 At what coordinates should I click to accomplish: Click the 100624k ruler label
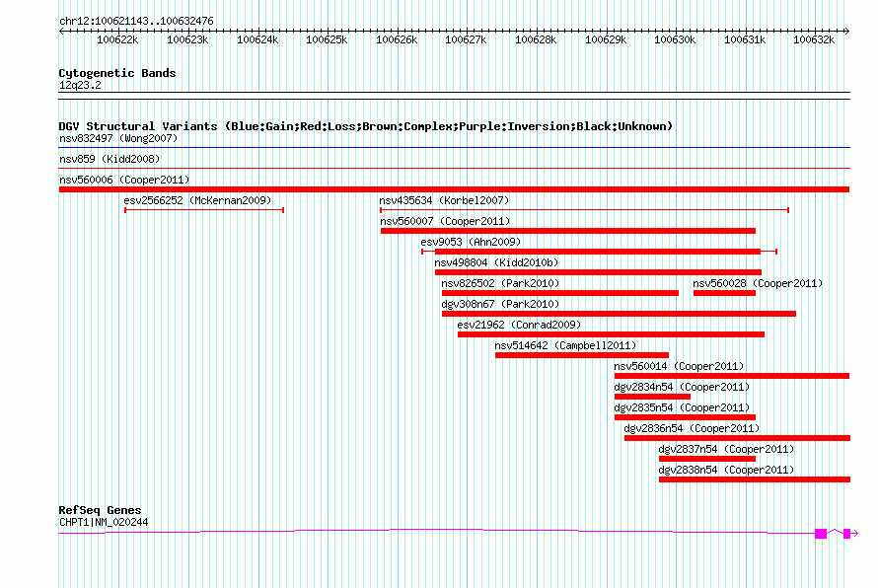(x=257, y=39)
